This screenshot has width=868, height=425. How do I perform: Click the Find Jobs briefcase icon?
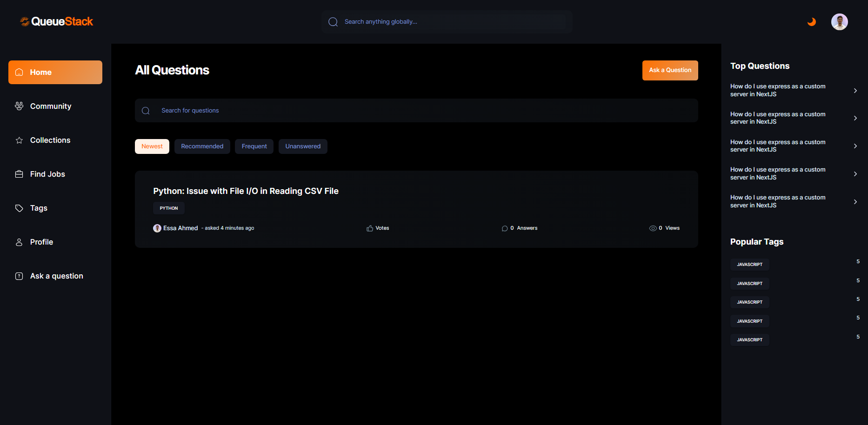(x=19, y=174)
